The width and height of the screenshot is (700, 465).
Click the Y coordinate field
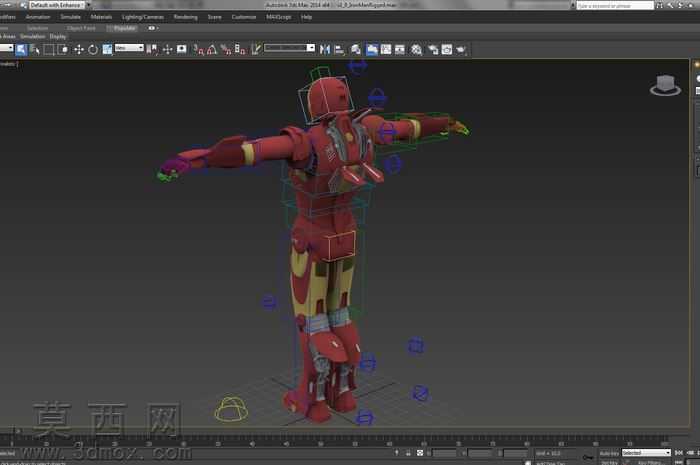pyautogui.click(x=480, y=453)
